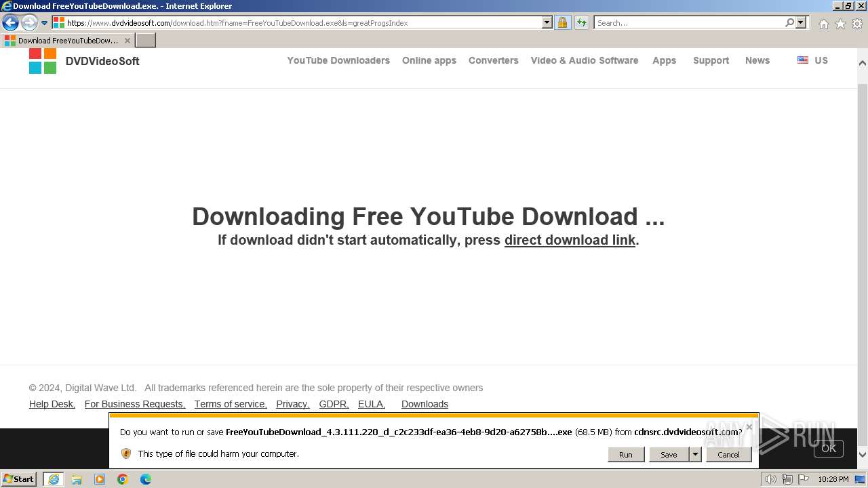Click the browser Forward arrow button

(x=29, y=22)
